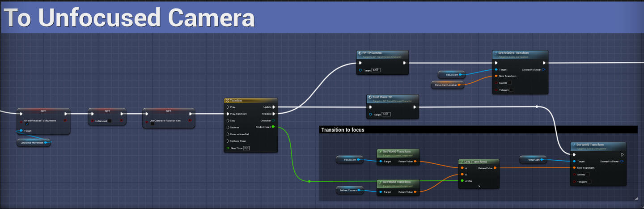Screen dimensions: 644x209
Task: Click the Reverse from End input pin
Action: click(x=228, y=134)
